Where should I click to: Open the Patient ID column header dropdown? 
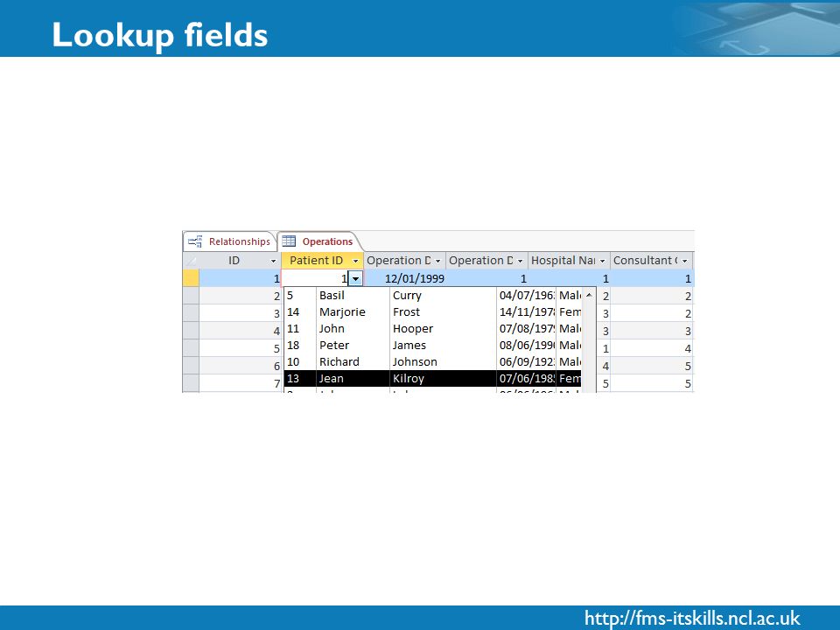click(355, 261)
